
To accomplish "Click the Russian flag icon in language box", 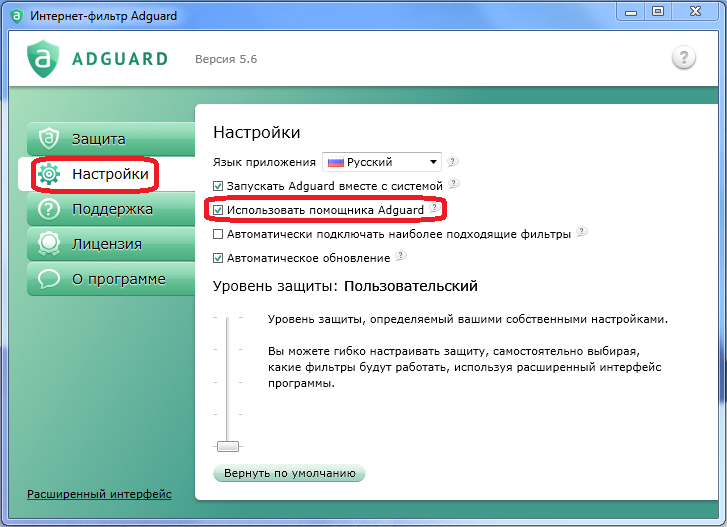I will pyautogui.click(x=336, y=162).
